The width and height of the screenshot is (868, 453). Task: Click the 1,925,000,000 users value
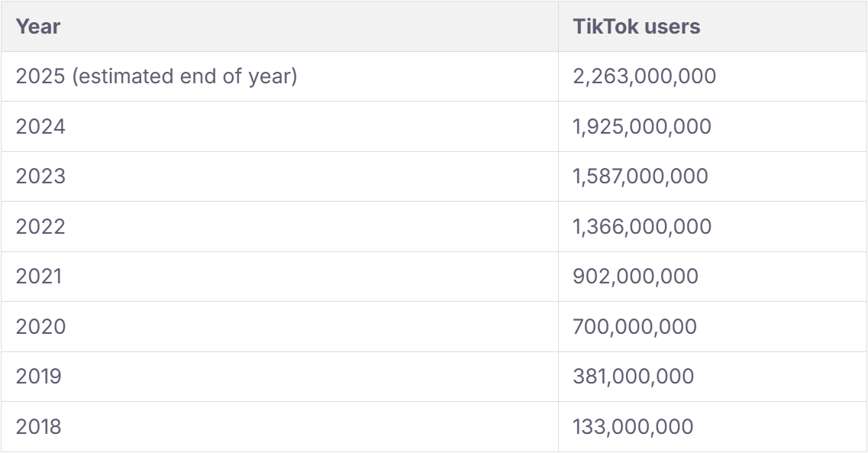point(642,127)
